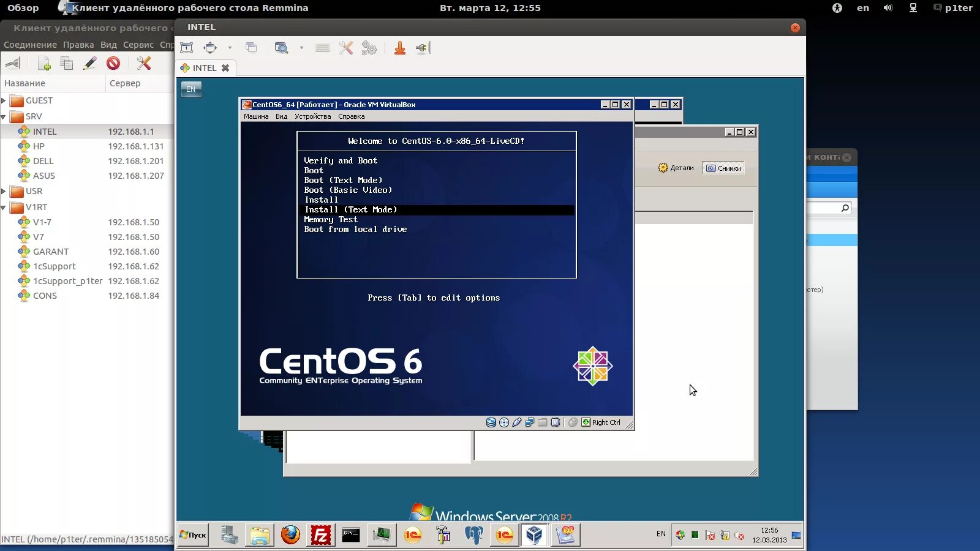This screenshot has width=980, height=551.
Task: Open the Устройства menu in VirtualBox VM
Action: coord(312,116)
